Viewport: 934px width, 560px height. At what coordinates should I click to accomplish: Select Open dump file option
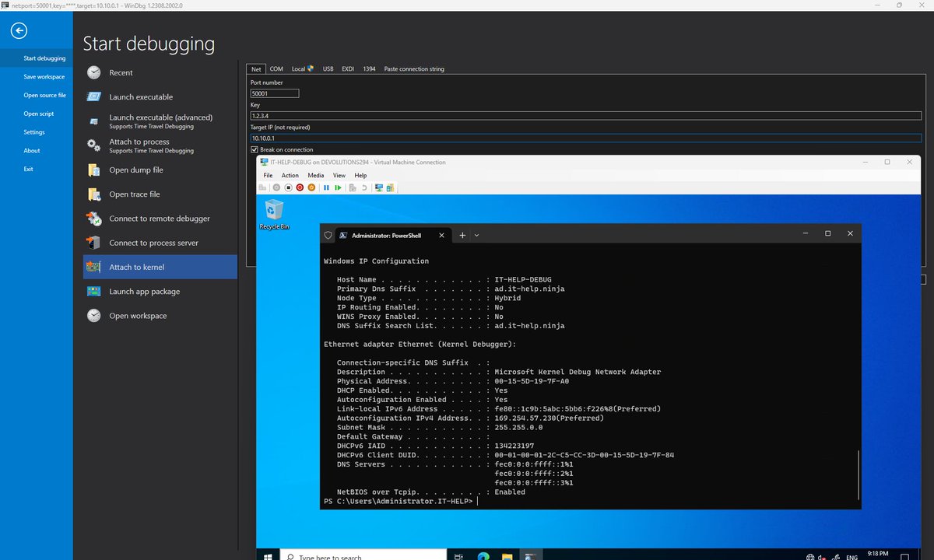pyautogui.click(x=160, y=170)
